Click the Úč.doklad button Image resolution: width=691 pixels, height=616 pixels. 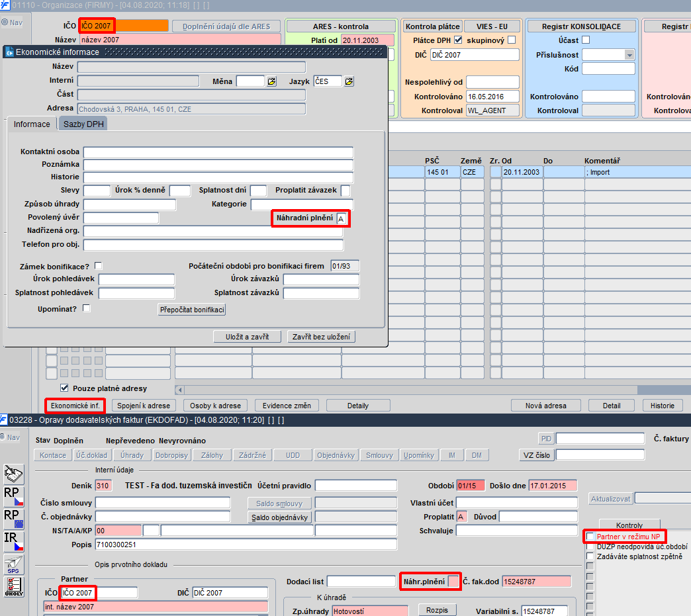[x=91, y=455]
